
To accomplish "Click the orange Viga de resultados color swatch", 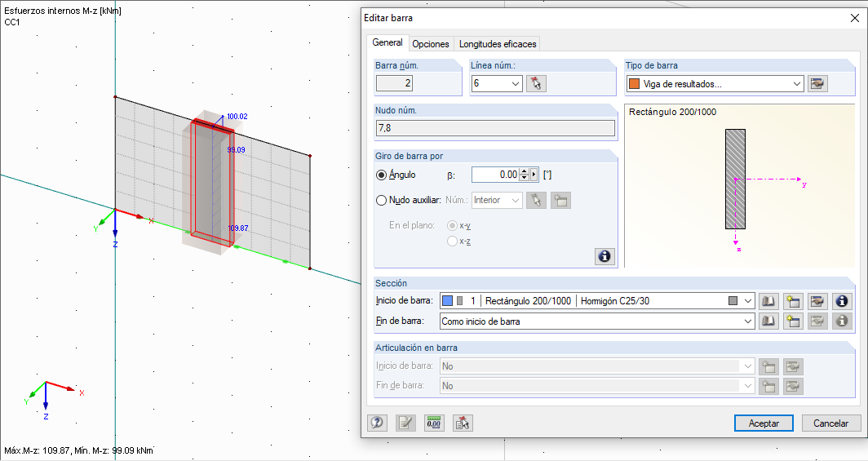I will (x=634, y=83).
